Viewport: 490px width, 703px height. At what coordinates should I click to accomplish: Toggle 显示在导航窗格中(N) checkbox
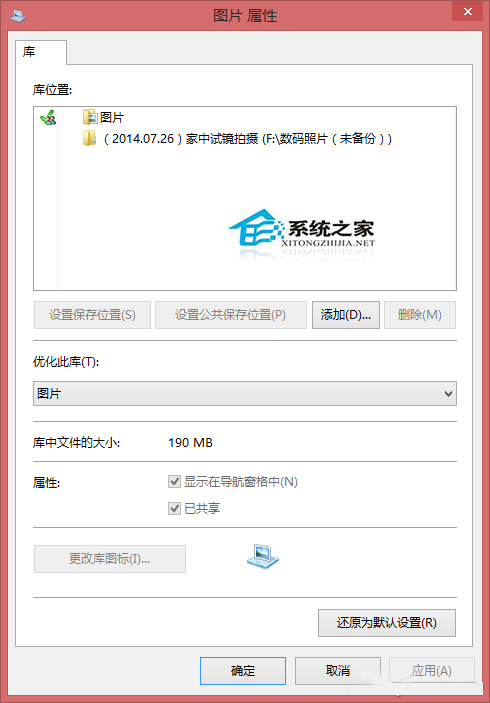(174, 482)
